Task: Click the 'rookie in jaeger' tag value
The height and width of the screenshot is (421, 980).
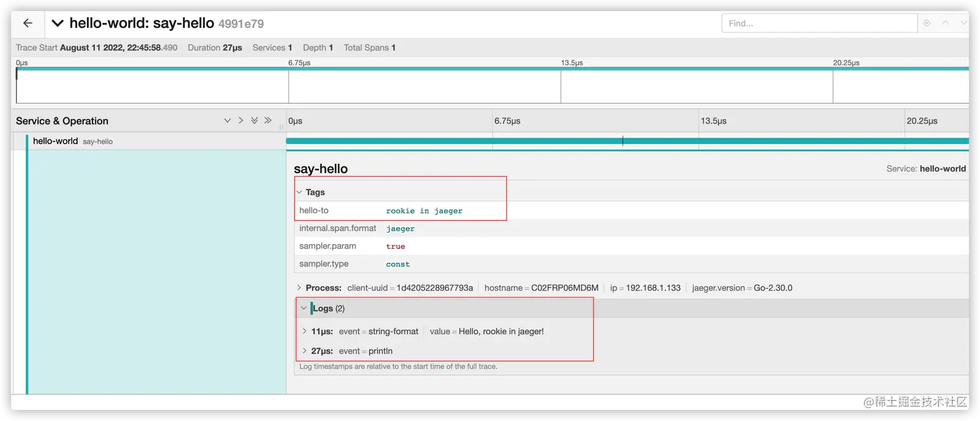Action: (425, 210)
